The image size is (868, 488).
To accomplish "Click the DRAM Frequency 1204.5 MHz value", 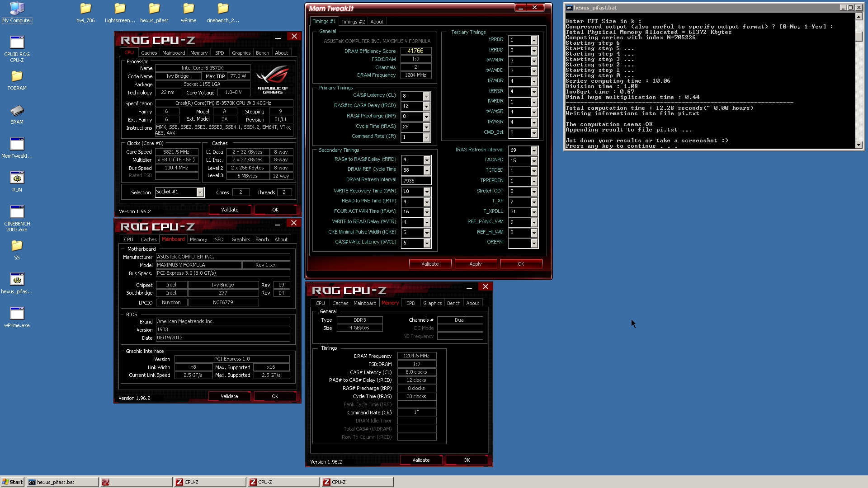I will point(416,356).
